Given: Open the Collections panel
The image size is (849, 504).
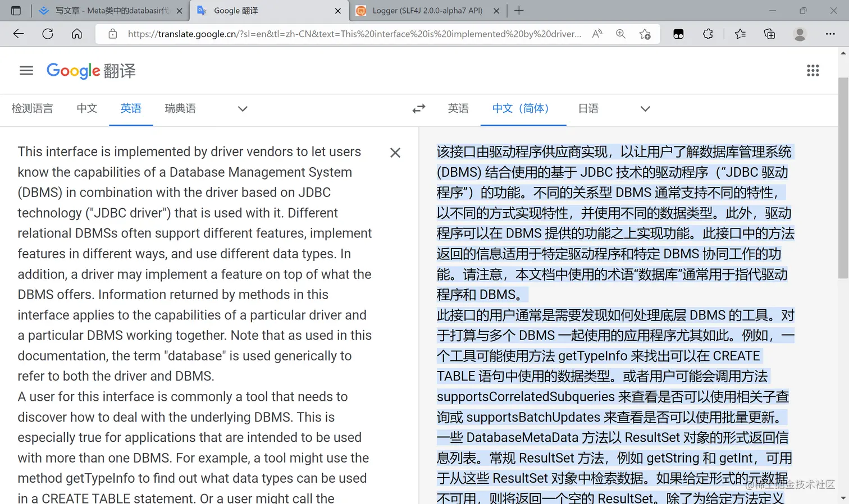Looking at the screenshot, I should [x=769, y=34].
